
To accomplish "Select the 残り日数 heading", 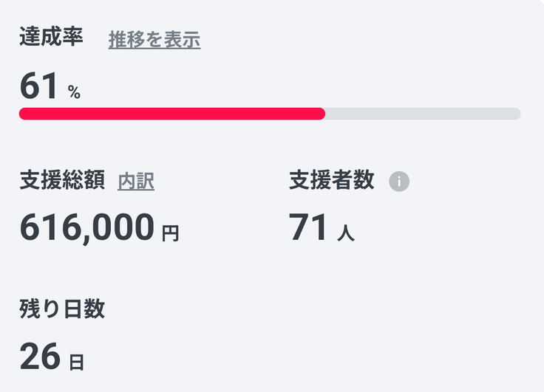I will [x=62, y=309].
